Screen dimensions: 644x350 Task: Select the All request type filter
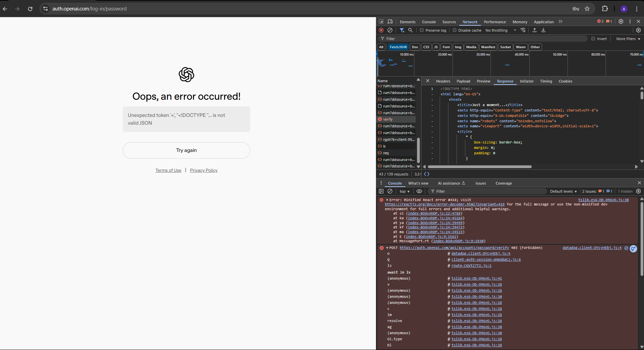(x=381, y=47)
